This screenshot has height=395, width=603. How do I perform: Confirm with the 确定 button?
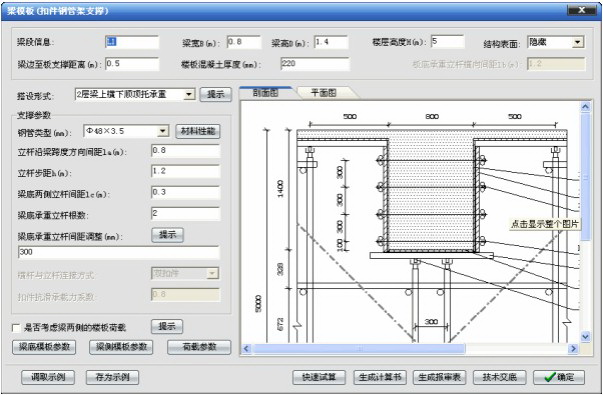click(559, 377)
